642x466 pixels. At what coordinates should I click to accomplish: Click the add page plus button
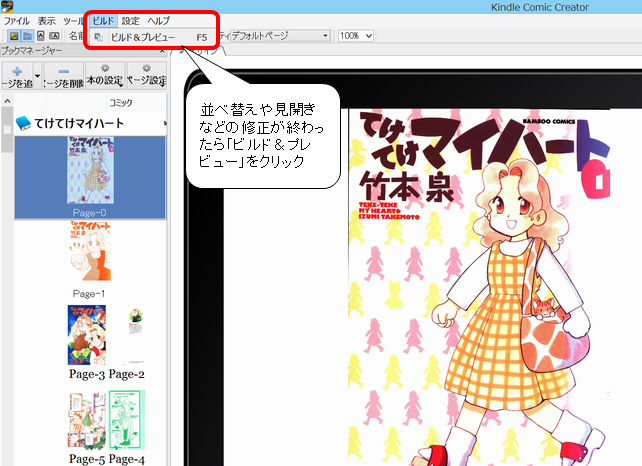pos(17,76)
